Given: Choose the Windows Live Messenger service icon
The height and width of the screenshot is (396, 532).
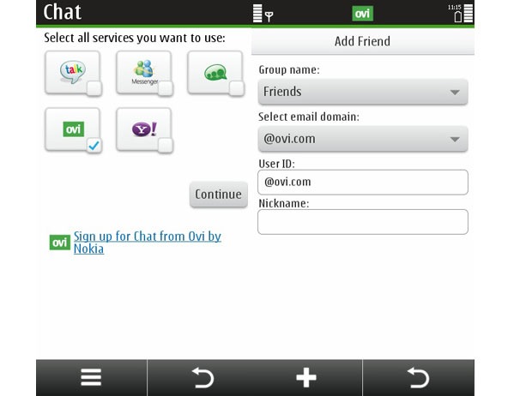Looking at the screenshot, I should pos(143,72).
